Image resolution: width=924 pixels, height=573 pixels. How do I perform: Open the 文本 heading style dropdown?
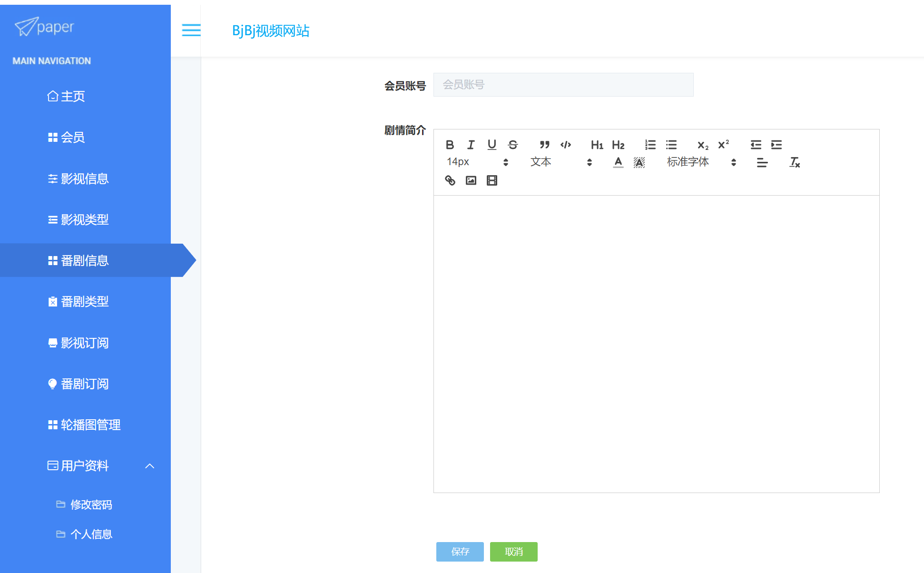[x=561, y=162]
